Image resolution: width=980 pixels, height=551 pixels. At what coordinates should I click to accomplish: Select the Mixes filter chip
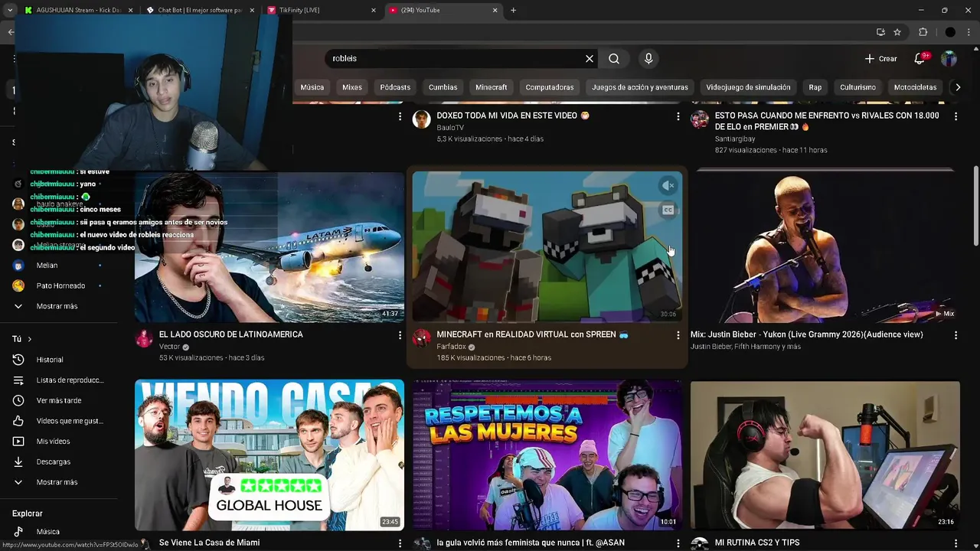click(352, 87)
